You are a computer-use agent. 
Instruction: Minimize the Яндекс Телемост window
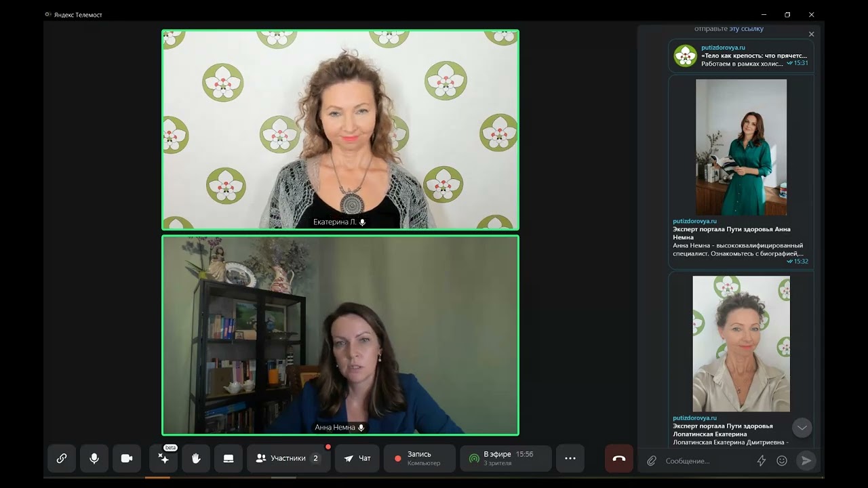click(764, 15)
